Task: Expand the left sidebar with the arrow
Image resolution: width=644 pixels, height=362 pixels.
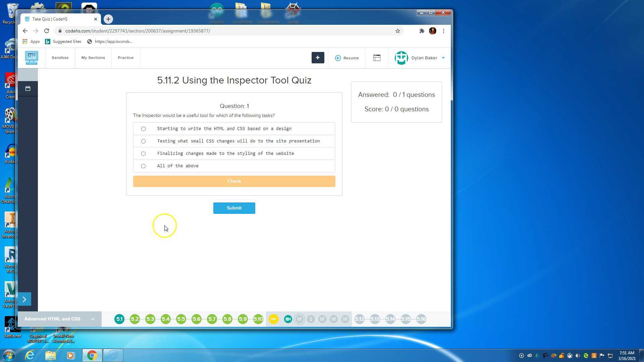Action: pyautogui.click(x=24, y=299)
